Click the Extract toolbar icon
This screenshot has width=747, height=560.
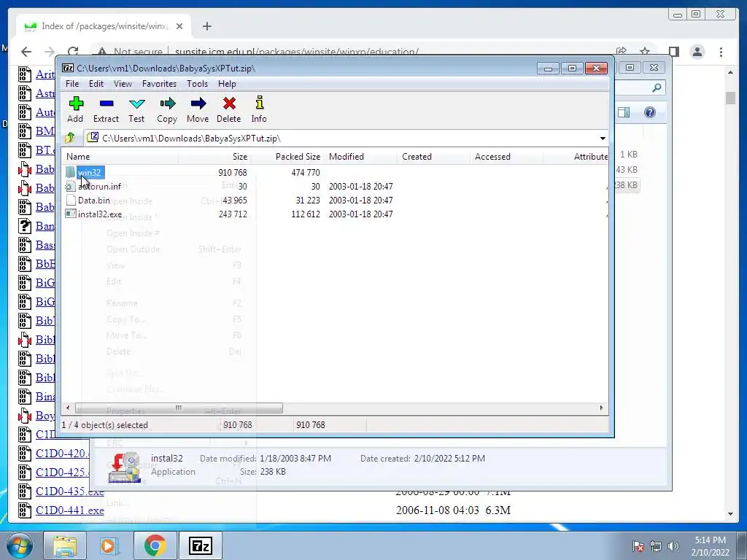pos(106,109)
